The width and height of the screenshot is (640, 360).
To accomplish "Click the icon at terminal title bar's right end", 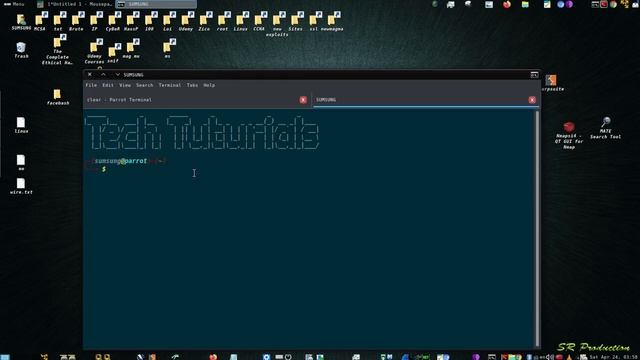I will [534, 75].
